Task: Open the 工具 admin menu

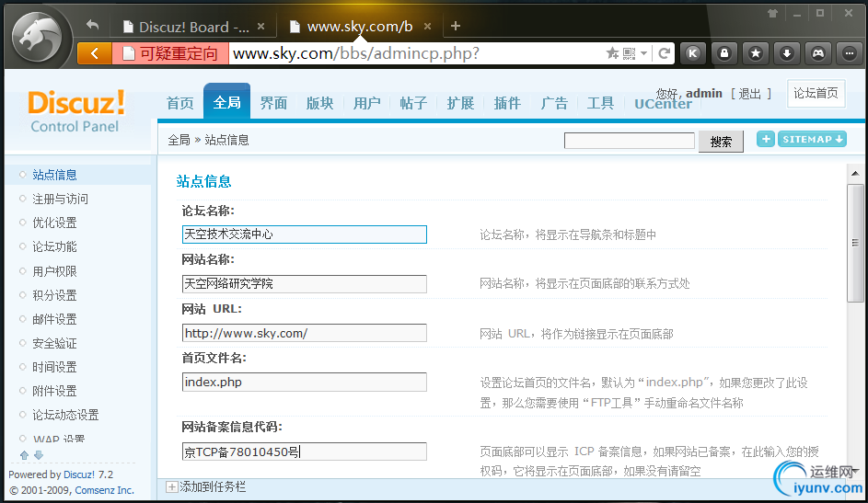Action: 601,103
